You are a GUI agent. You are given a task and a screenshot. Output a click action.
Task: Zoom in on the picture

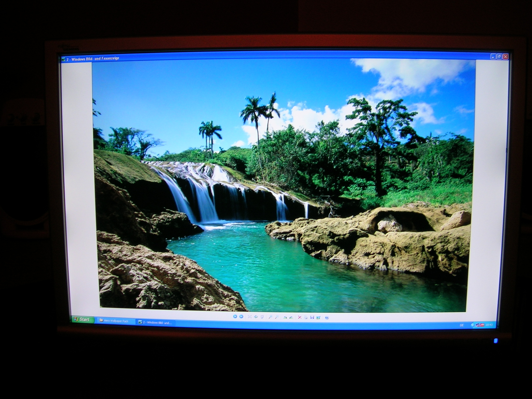270,317
